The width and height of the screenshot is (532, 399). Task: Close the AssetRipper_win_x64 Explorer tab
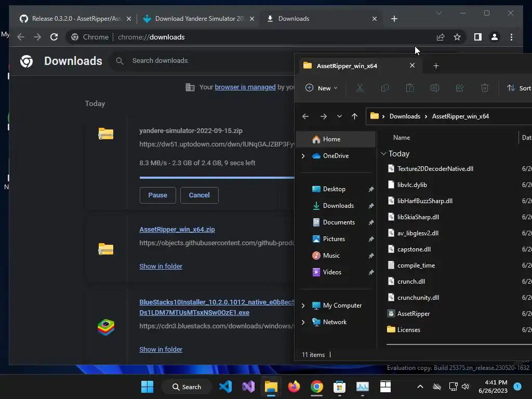point(412,65)
